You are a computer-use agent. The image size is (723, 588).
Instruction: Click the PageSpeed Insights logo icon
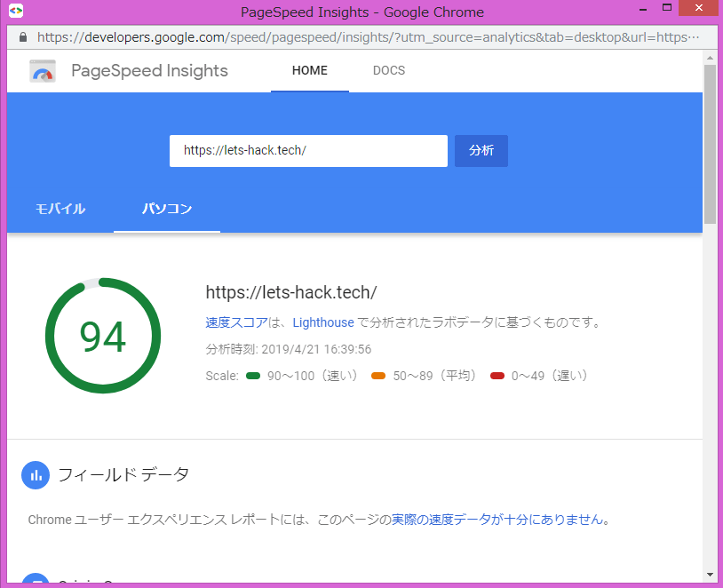(43, 71)
